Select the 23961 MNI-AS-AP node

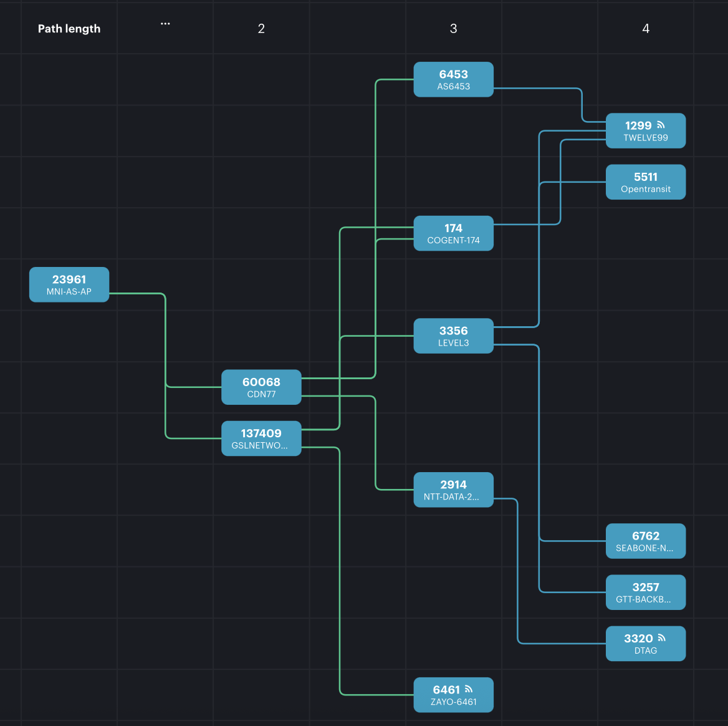[69, 284]
